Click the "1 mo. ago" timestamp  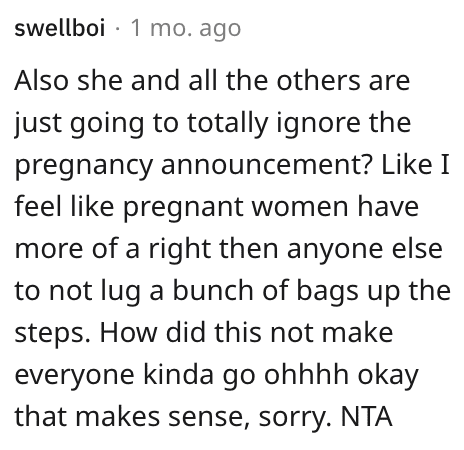[186, 29]
